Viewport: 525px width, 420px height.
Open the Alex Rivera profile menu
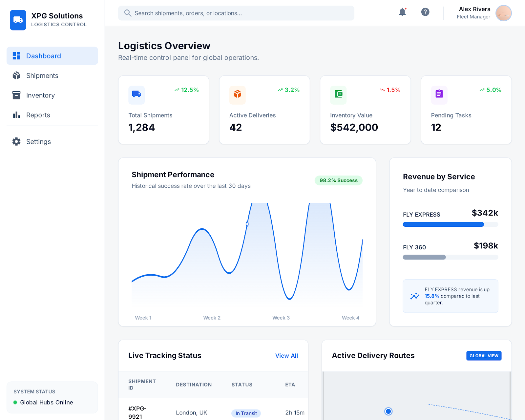[x=474, y=13]
